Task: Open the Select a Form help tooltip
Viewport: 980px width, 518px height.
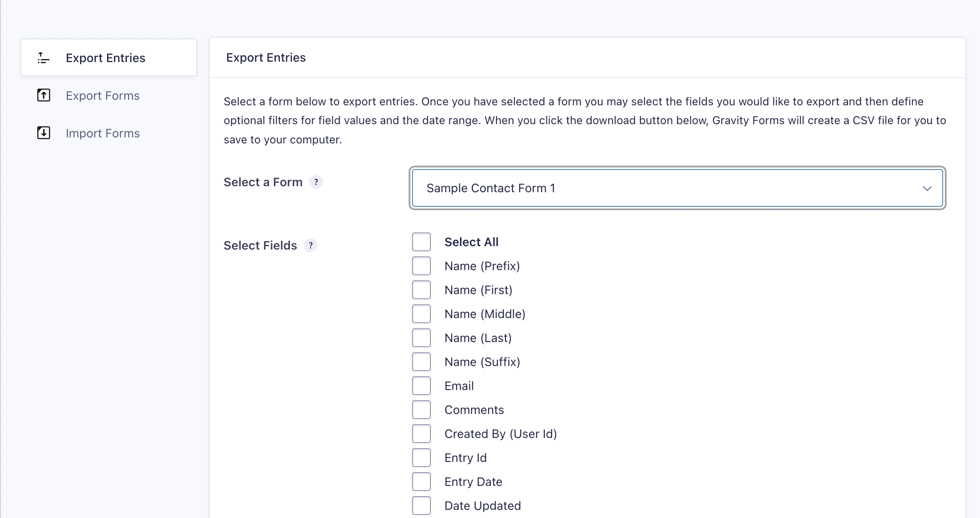Action: pos(316,182)
